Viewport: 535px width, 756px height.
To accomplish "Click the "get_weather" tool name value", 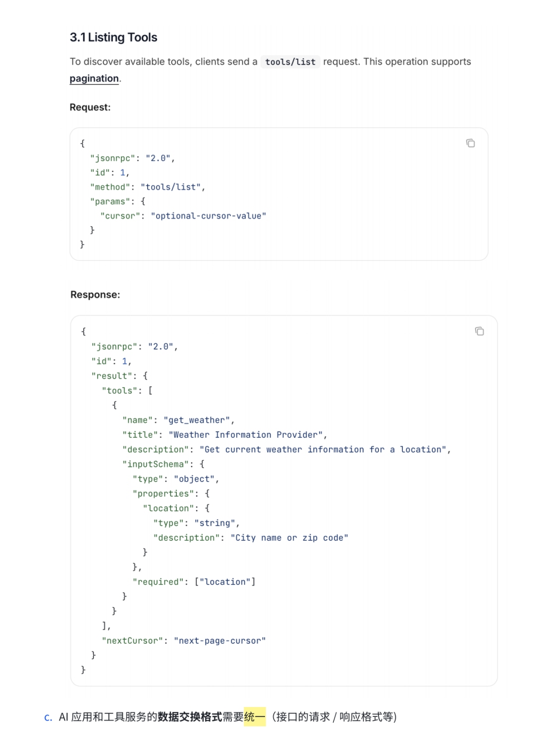I will click(x=197, y=420).
